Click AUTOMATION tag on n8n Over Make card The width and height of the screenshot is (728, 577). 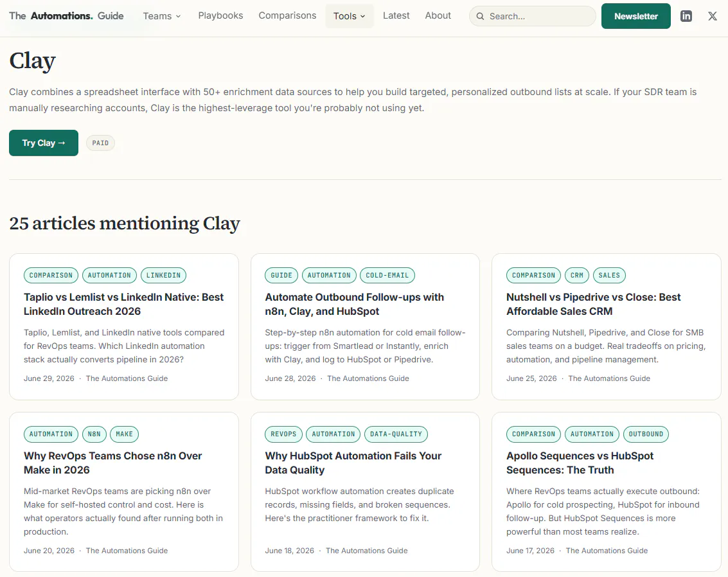point(51,434)
